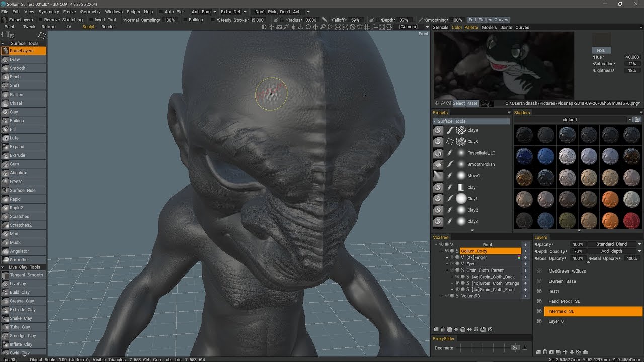Viewport: 644px width, 362px height.
Task: Choose the Clay9 brush preset
Action: (471, 130)
